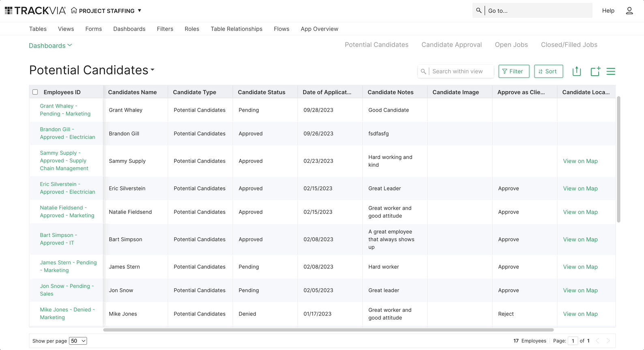Open the Views menu
Screen dimensions: 644x350
[x=66, y=29]
